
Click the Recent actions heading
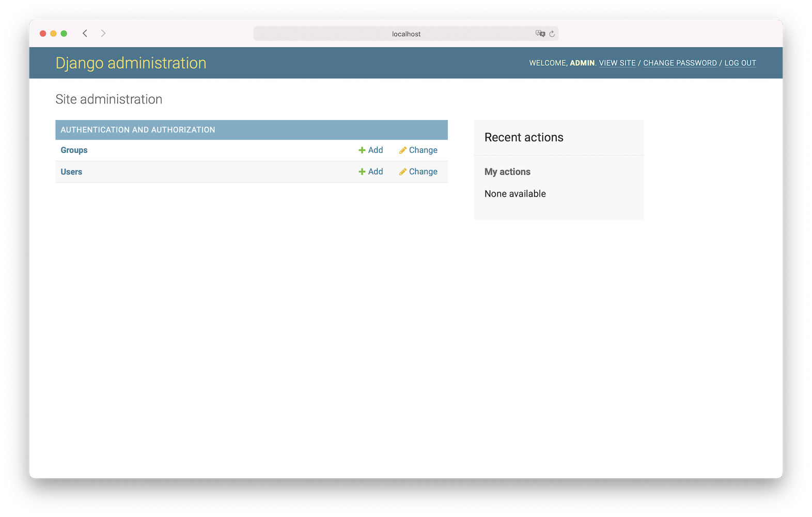(524, 138)
